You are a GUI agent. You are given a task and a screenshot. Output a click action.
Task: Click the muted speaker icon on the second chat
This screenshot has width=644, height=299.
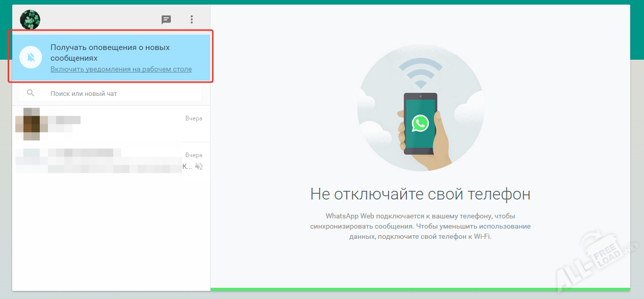[x=199, y=166]
